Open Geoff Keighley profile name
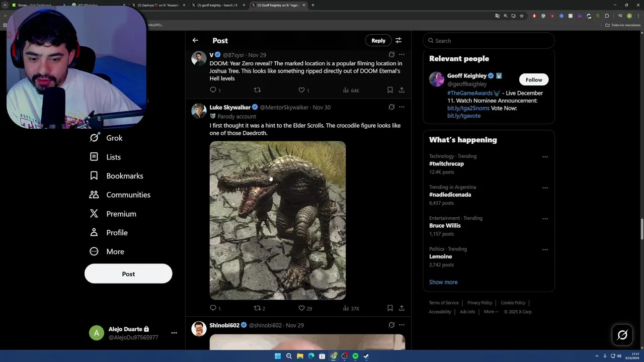Screen dimensions: 644x362 (x=467, y=75)
